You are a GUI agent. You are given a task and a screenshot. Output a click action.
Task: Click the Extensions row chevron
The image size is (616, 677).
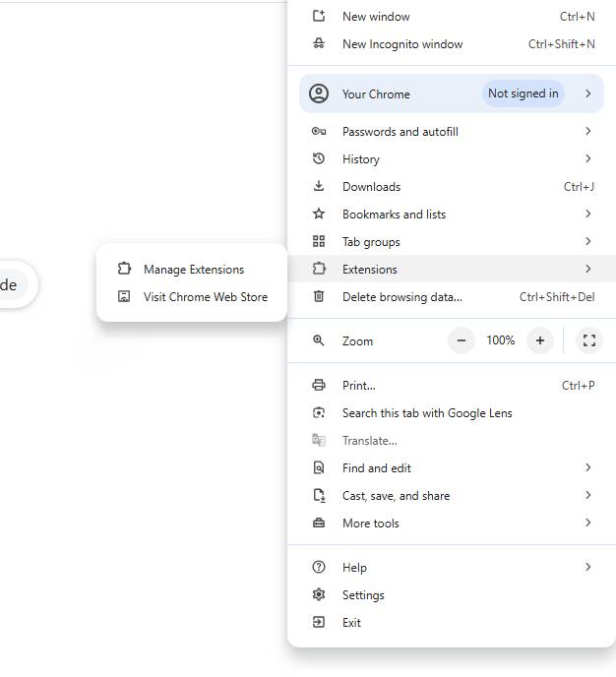587,269
